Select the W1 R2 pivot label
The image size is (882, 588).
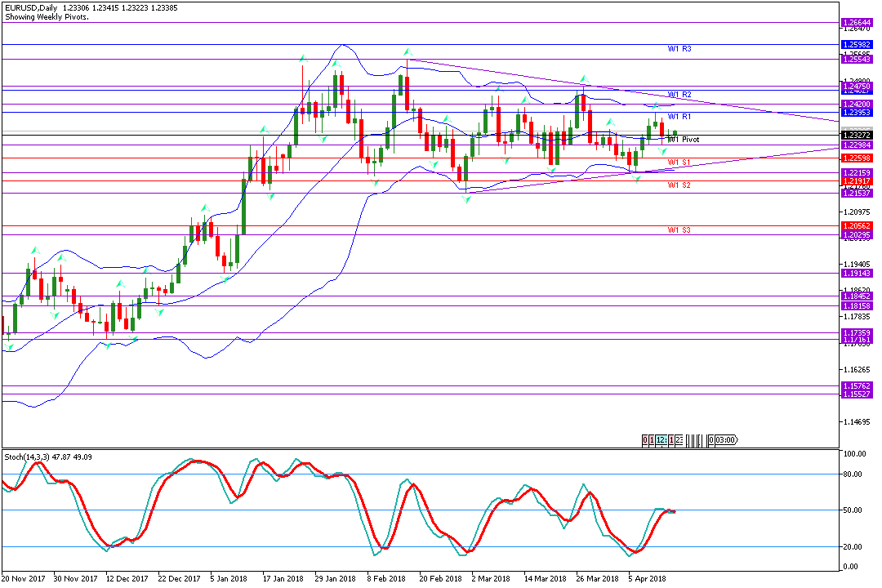[x=679, y=95]
